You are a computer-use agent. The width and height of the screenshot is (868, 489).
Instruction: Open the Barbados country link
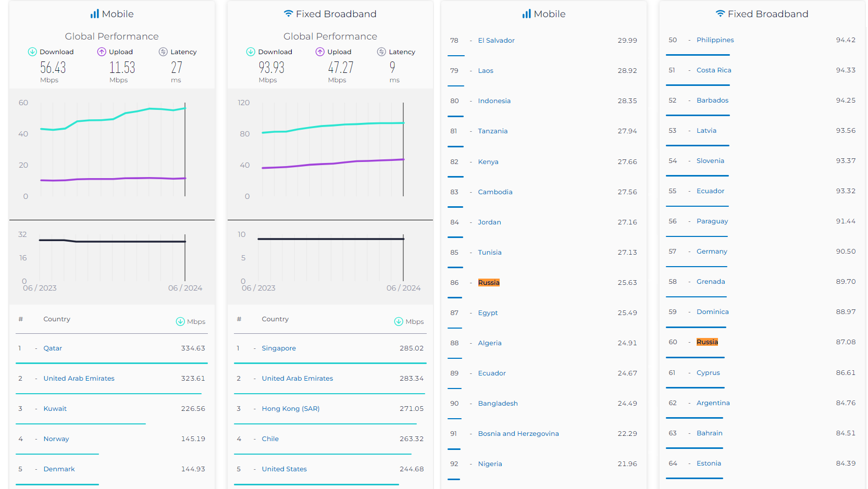(x=713, y=101)
